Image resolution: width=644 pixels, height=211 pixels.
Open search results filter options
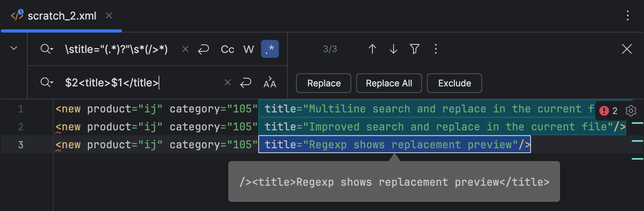pyautogui.click(x=414, y=49)
